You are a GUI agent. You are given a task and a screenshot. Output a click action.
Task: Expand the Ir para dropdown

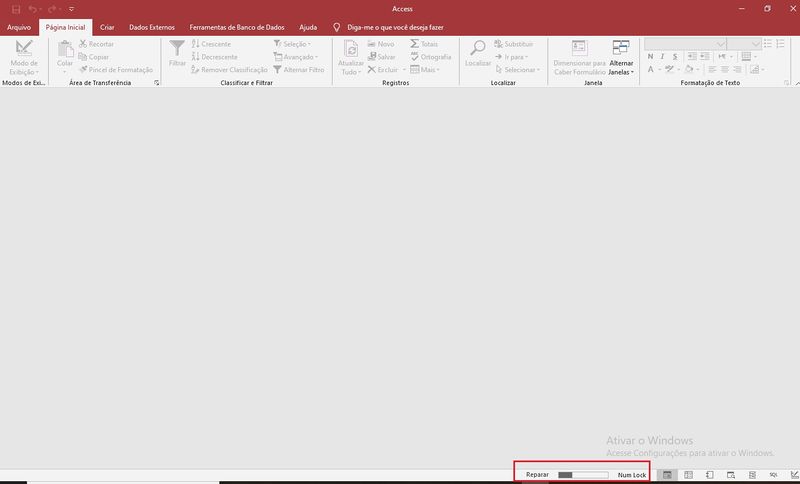click(x=512, y=57)
